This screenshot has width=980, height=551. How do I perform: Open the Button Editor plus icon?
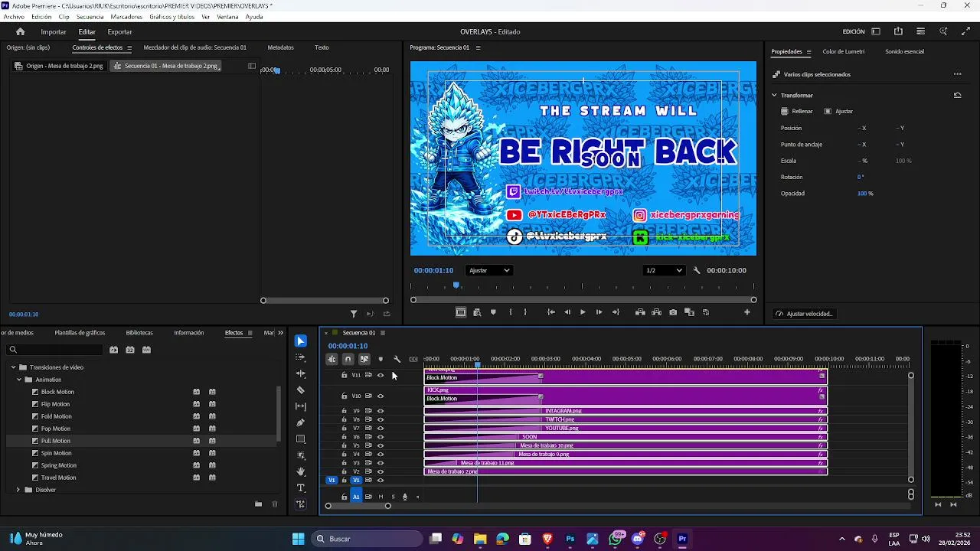click(x=747, y=312)
